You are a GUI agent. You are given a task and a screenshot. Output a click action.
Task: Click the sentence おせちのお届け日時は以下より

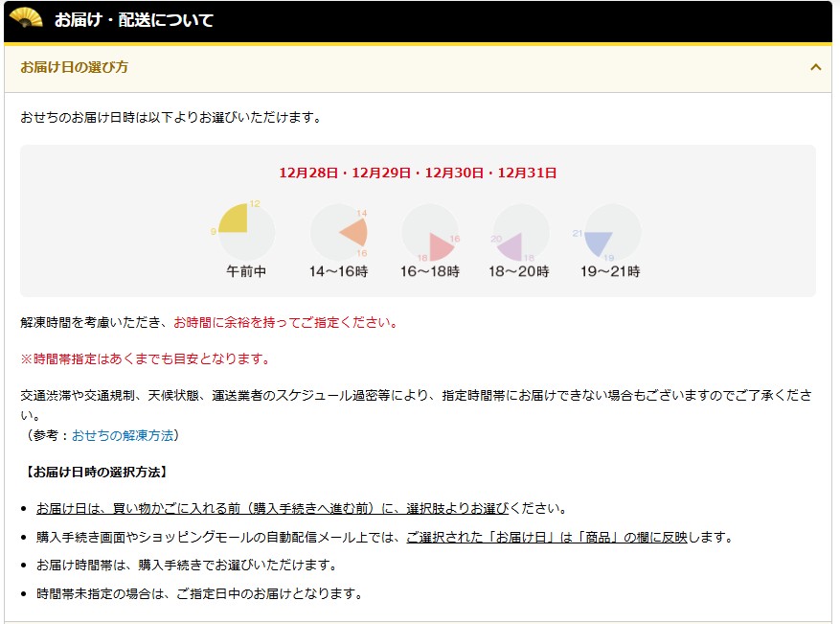[x=171, y=117]
